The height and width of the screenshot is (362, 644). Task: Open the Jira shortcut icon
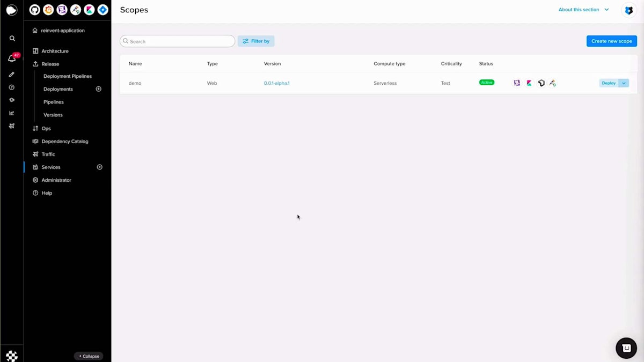103,10
